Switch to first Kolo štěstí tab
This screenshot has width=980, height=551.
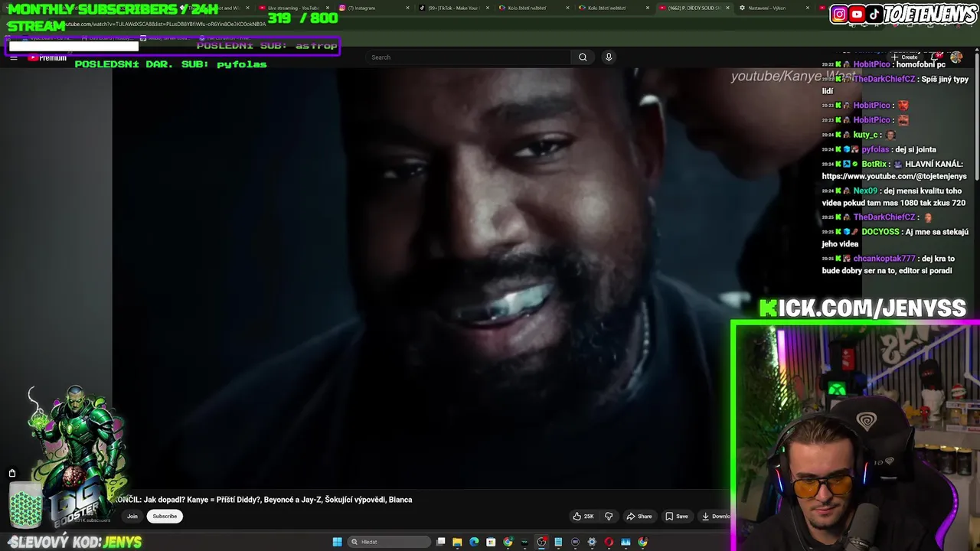click(532, 8)
